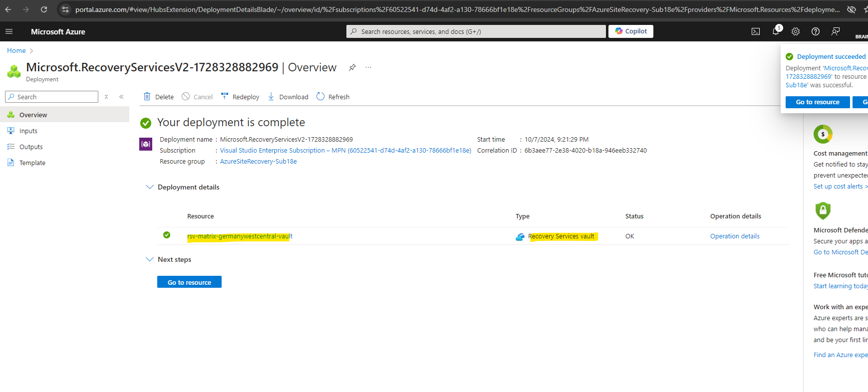868x392 pixels.
Task: Open the Copilot button
Action: pyautogui.click(x=631, y=31)
